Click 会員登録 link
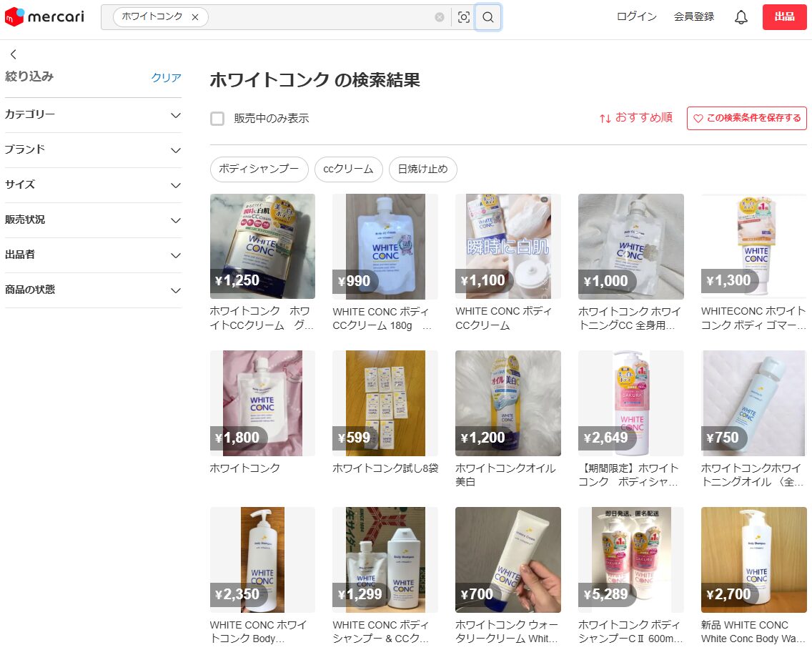 click(693, 16)
